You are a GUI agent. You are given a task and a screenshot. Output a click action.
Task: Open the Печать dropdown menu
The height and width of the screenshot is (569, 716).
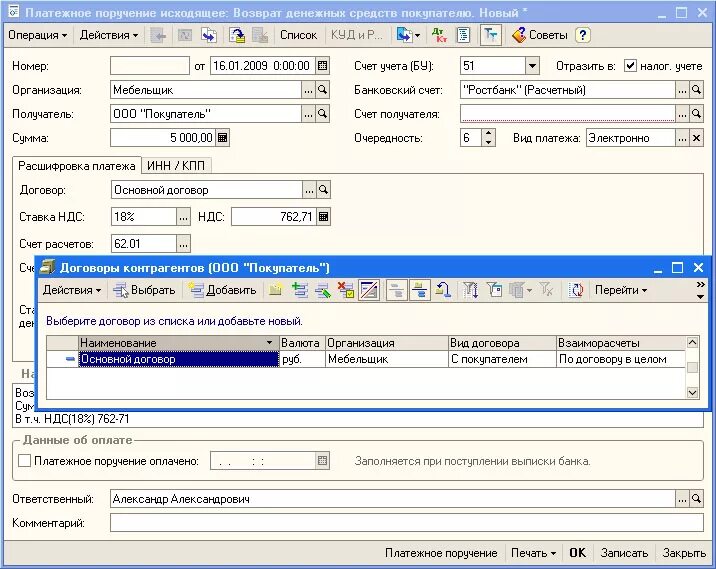534,553
